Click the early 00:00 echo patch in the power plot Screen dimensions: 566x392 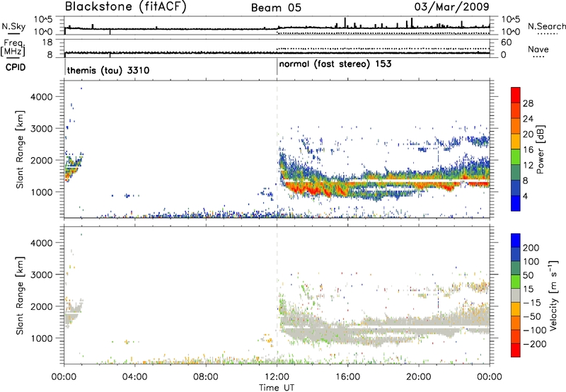[72, 166]
